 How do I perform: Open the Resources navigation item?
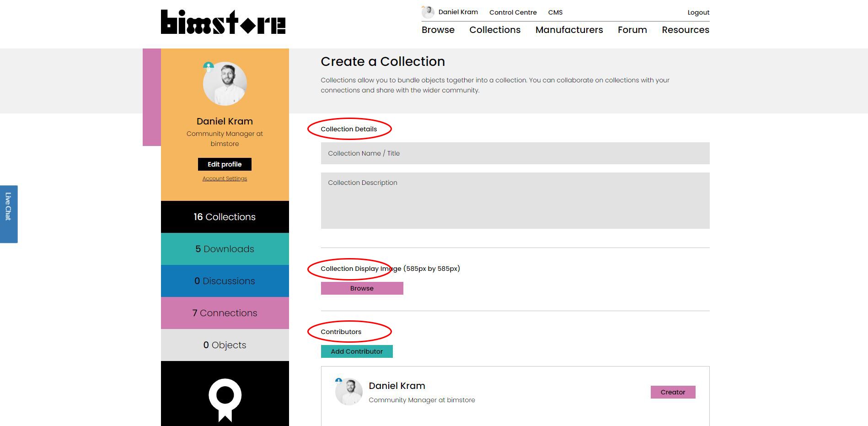pos(686,30)
